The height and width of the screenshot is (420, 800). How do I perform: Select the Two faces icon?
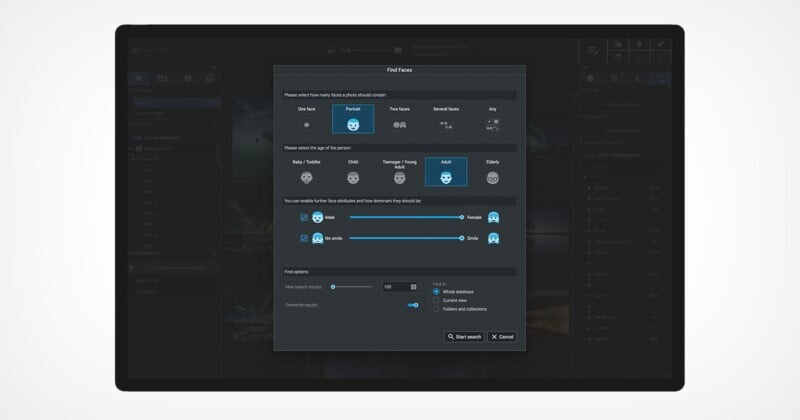pos(400,125)
